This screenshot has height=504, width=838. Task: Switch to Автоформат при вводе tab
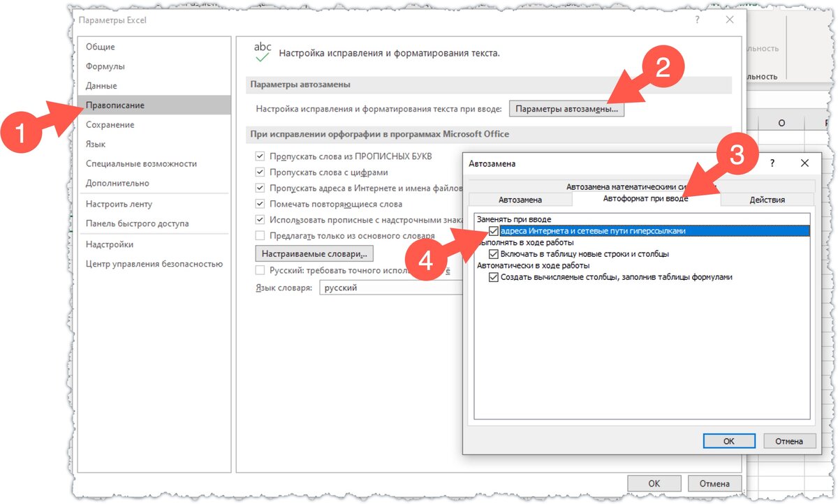tap(645, 199)
